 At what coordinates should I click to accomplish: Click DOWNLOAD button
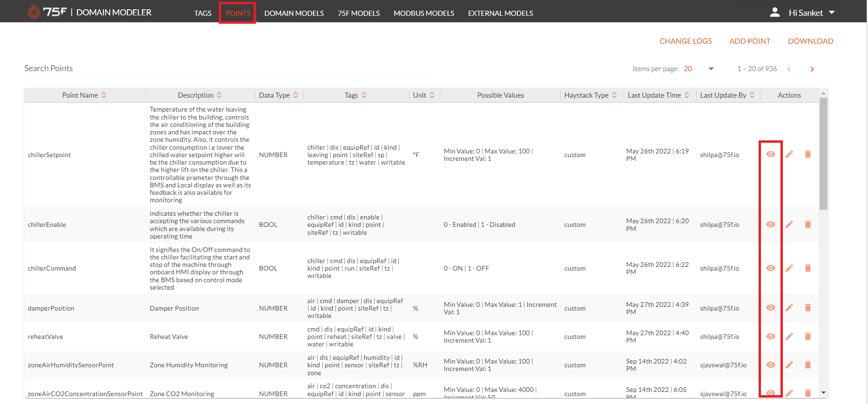tap(811, 41)
